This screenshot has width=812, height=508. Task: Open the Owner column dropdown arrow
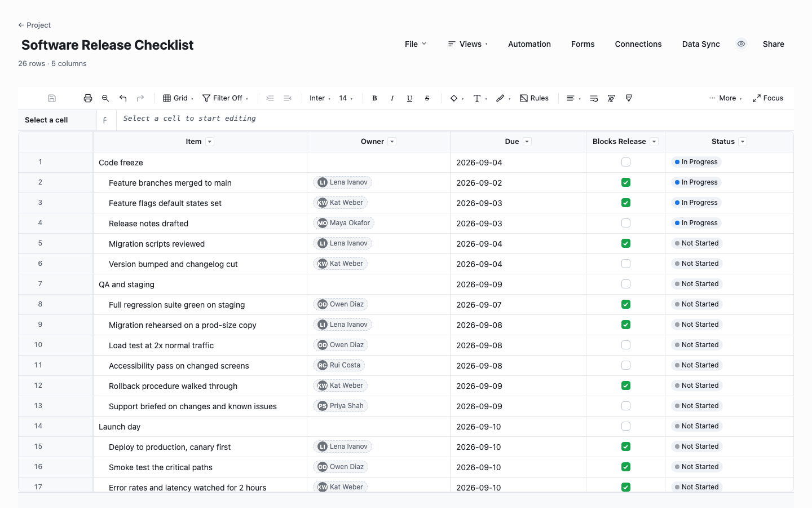point(392,142)
